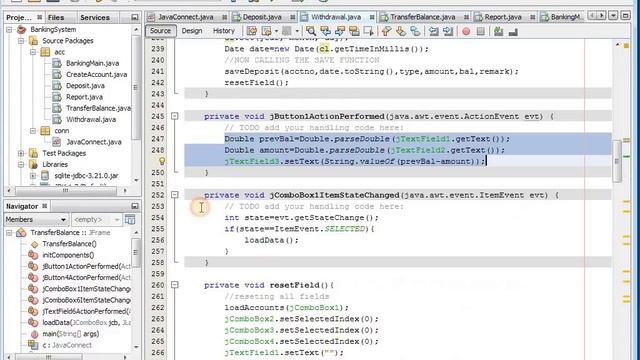Switch to the Files panel tab

(56, 17)
